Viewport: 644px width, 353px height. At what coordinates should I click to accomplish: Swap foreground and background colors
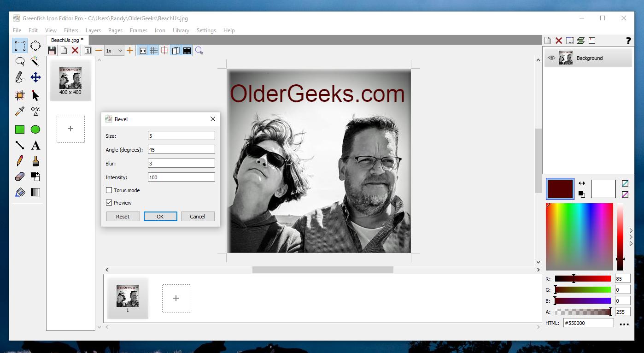tap(582, 183)
